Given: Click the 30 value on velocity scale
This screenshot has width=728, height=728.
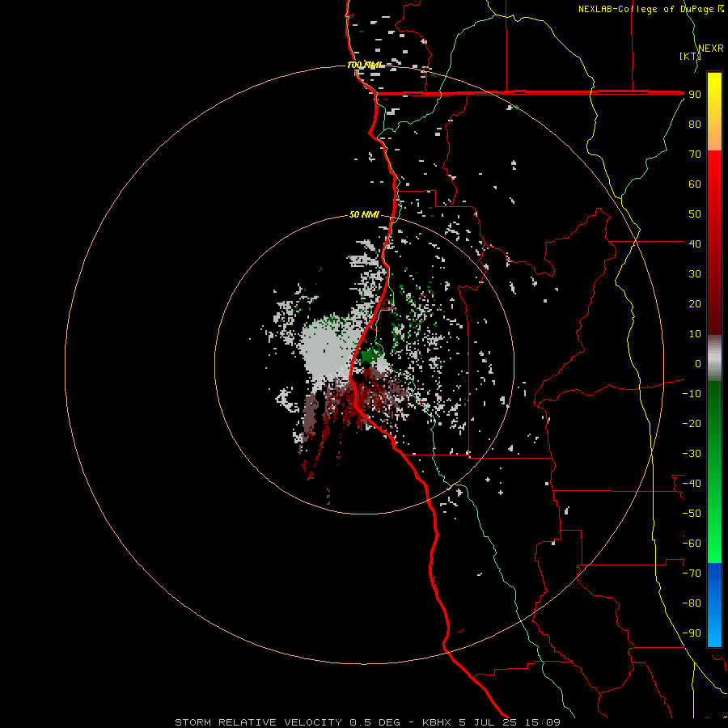Looking at the screenshot, I should [x=695, y=274].
